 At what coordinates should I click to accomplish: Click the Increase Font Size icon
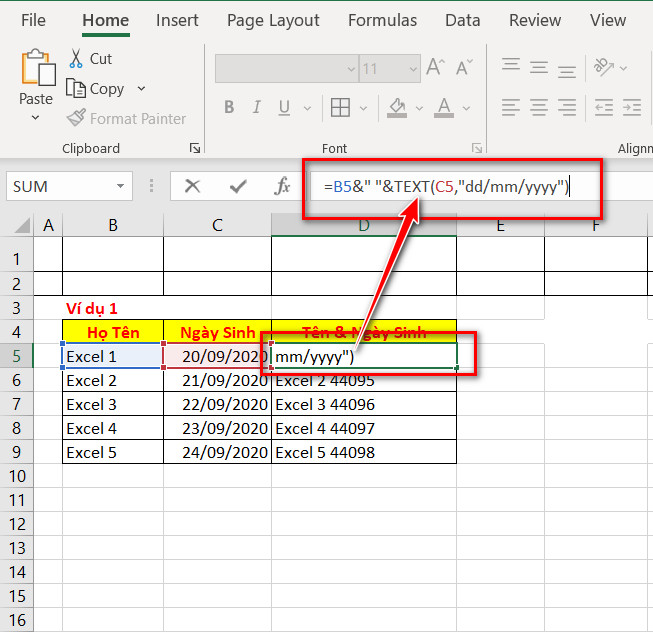436,67
